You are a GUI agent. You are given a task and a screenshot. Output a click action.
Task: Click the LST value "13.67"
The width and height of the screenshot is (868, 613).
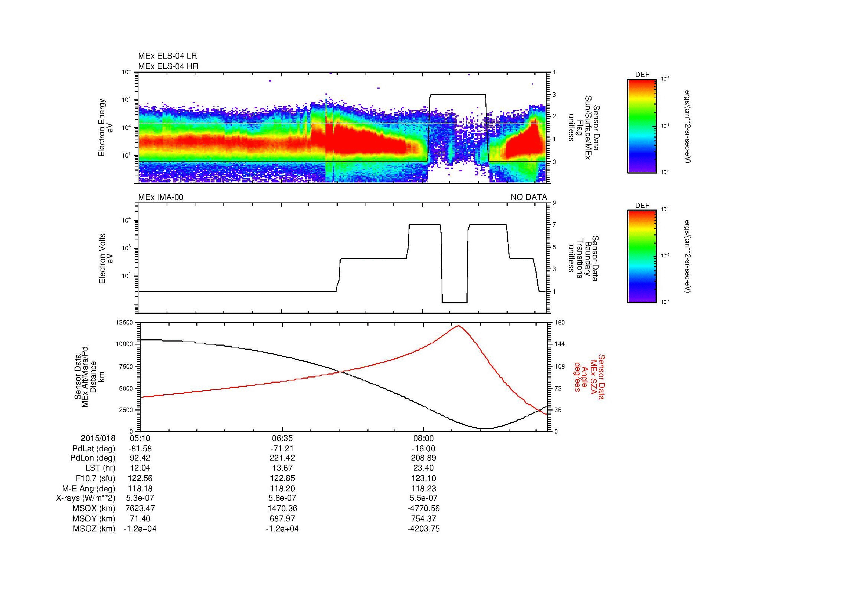coord(282,468)
